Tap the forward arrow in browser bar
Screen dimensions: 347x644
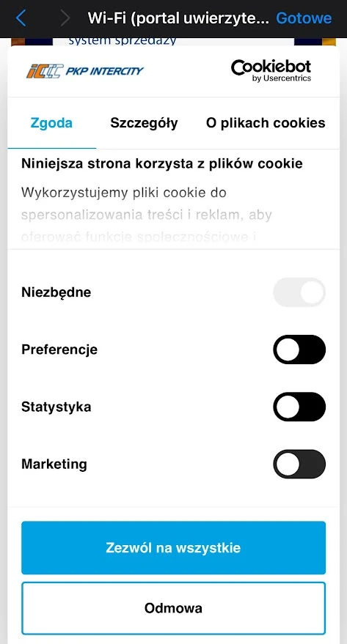65,18
